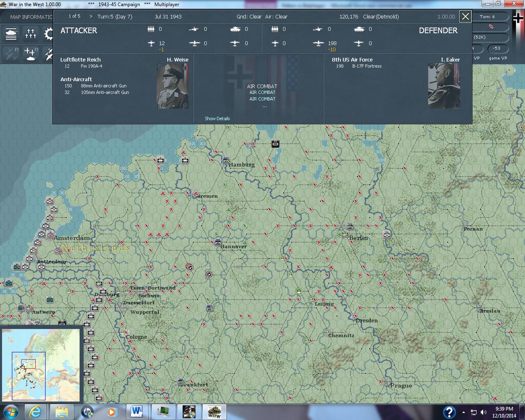Open Internet Explorer from the taskbar
Screen dimensions: 525x420
[35, 412]
